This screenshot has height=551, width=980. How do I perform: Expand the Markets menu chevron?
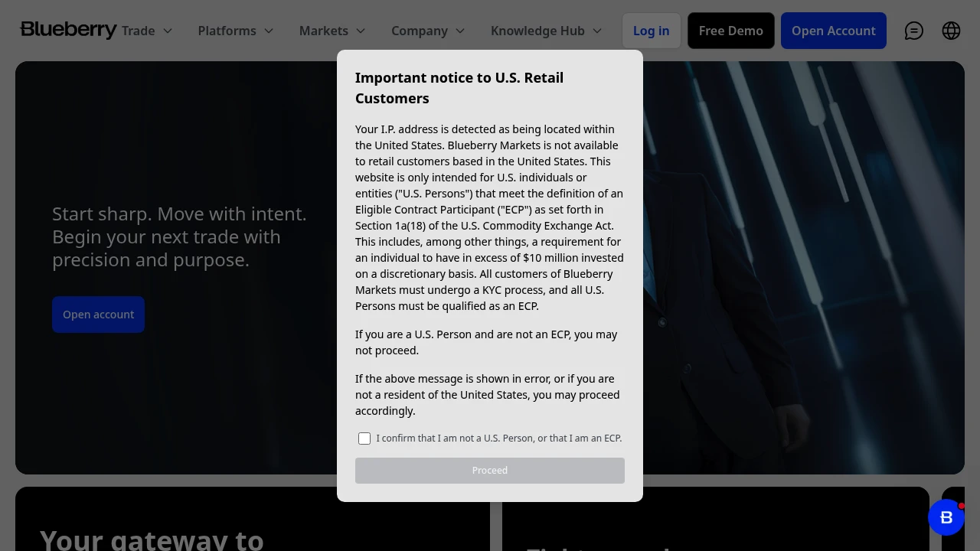pyautogui.click(x=361, y=31)
